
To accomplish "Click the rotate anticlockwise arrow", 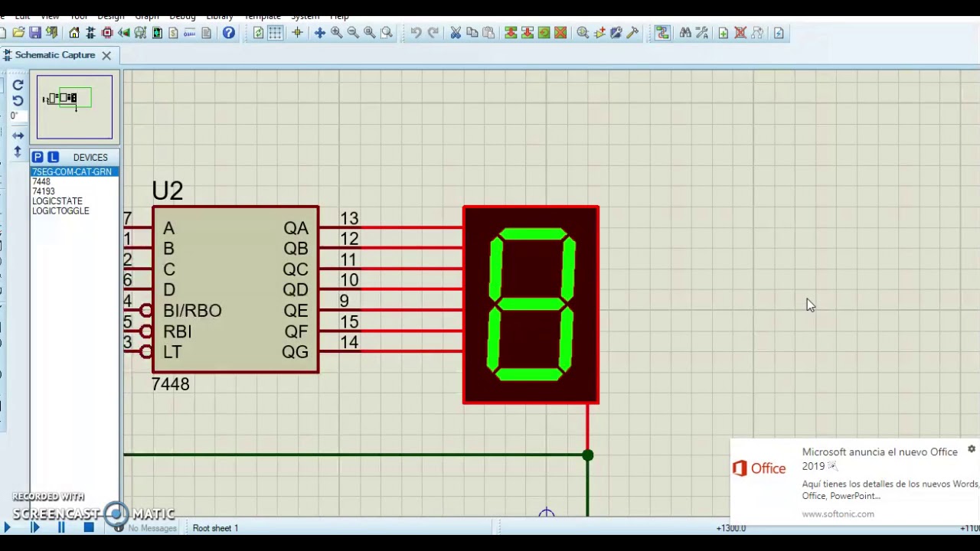I will [x=18, y=100].
